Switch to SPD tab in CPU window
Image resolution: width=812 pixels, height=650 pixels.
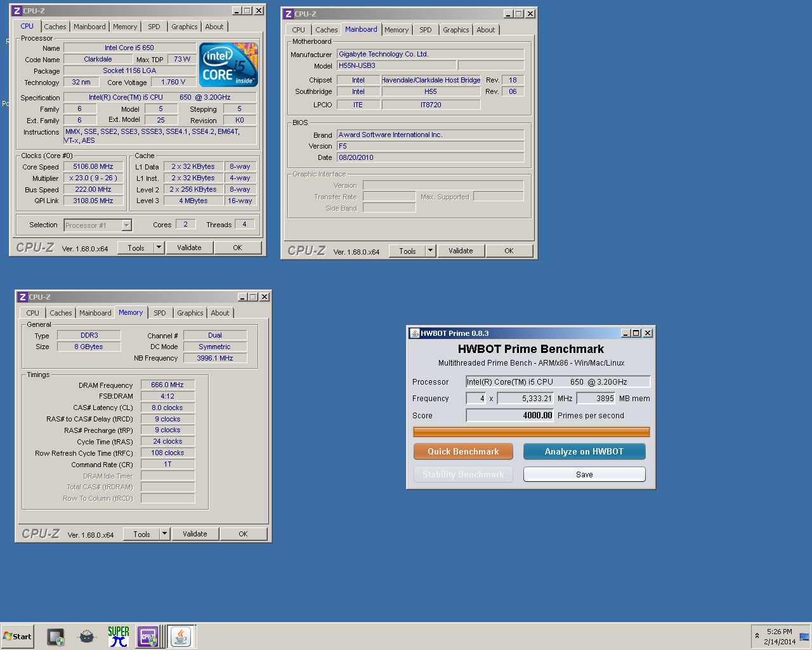click(x=154, y=27)
